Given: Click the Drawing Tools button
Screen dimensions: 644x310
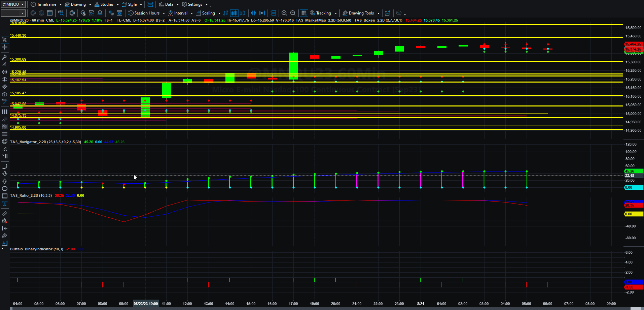Looking at the screenshot, I should [361, 13].
